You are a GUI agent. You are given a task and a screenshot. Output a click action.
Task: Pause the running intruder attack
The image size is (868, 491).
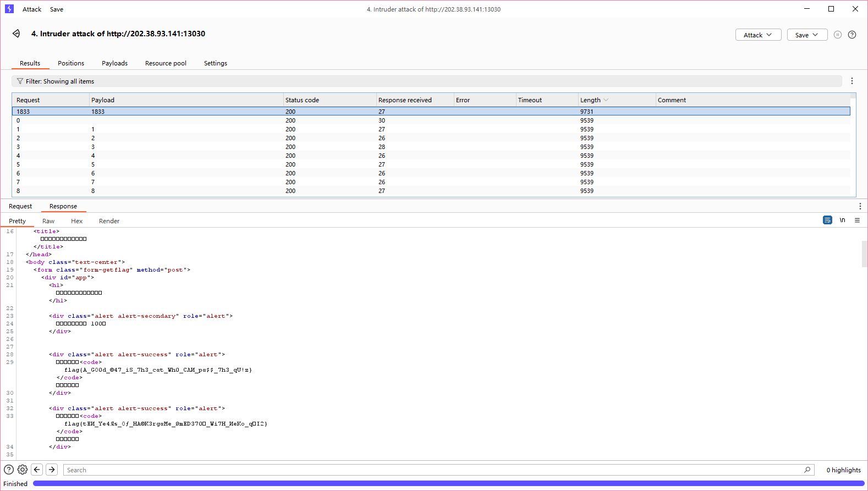click(x=837, y=35)
